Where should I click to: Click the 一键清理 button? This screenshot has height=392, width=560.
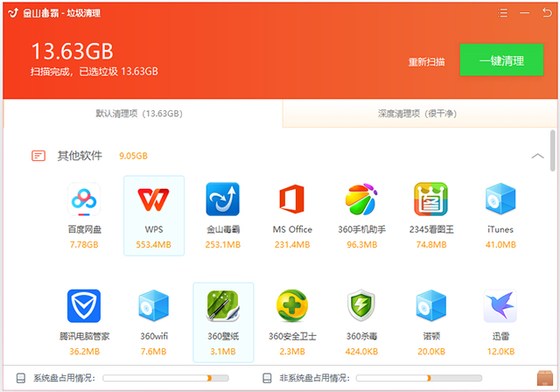(x=501, y=60)
